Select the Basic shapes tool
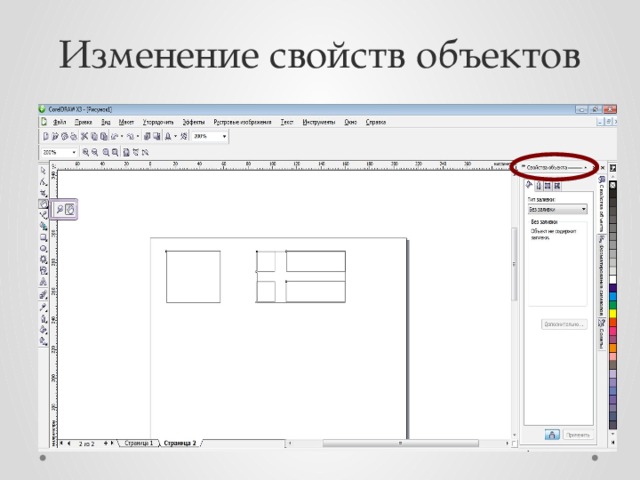Viewport: 640px width, 480px height. click(x=43, y=270)
